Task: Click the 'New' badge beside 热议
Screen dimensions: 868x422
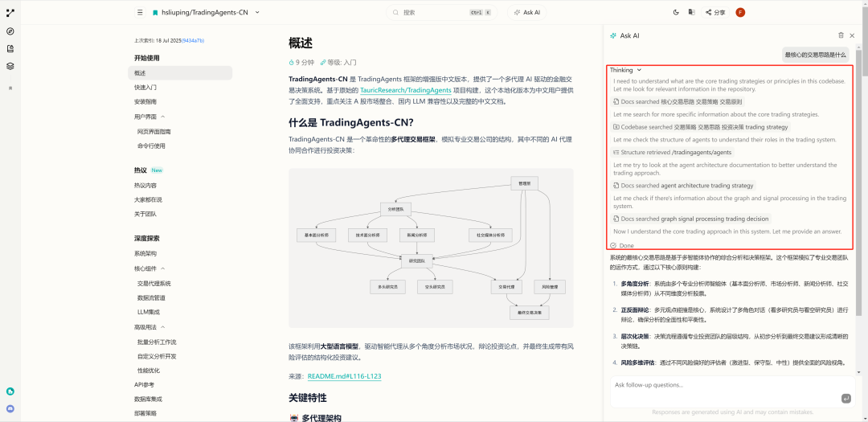Action: 158,170
